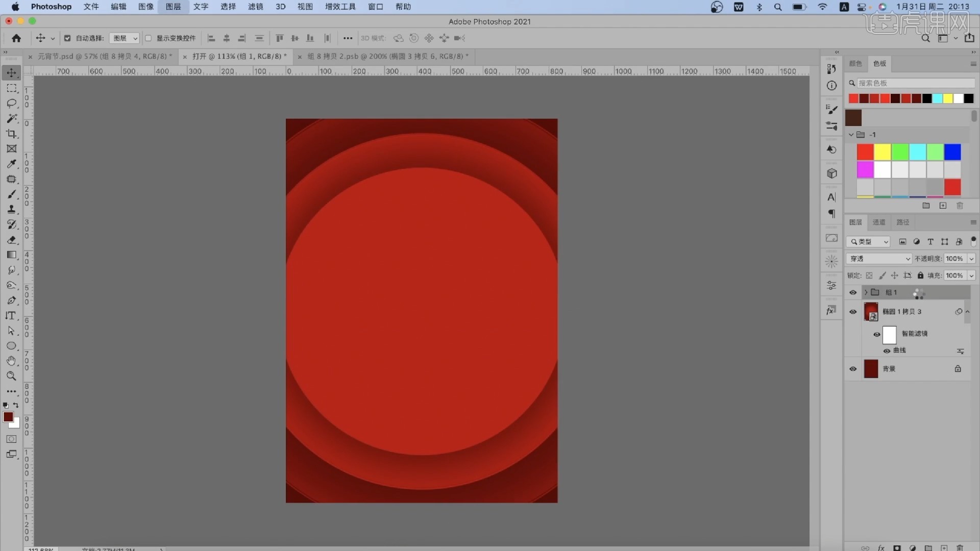Click the 背景 layer thumbnail

(871, 369)
